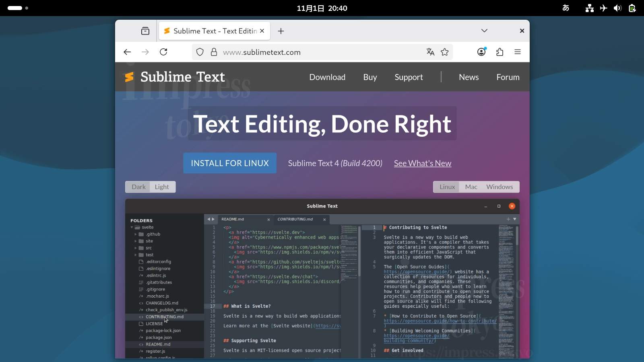Viewport: 644px width, 362px height.
Task: Bookmark this page with the star icon
Action: (x=445, y=52)
